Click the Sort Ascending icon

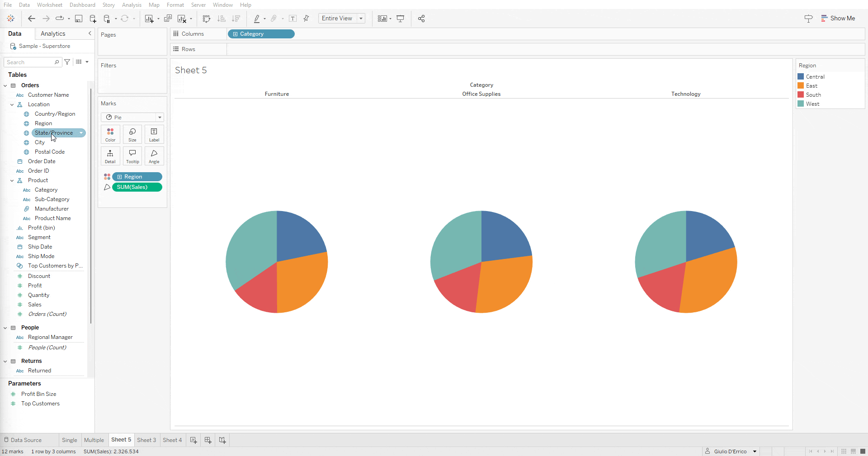222,19
